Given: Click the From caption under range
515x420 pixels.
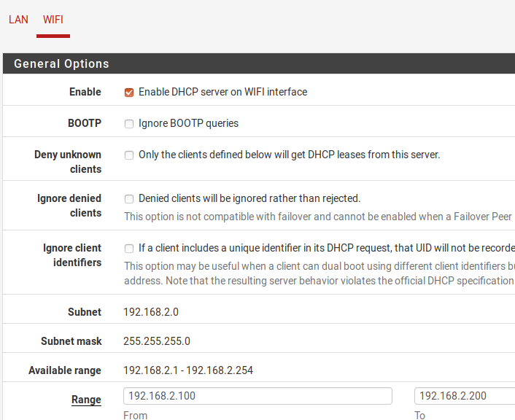Looking at the screenshot, I should point(136,416).
